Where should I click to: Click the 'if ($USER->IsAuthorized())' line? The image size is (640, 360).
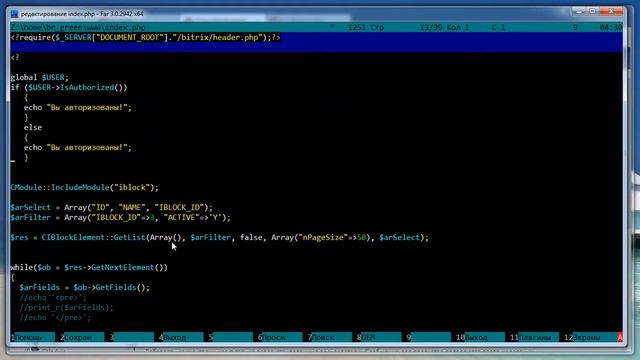(69, 87)
